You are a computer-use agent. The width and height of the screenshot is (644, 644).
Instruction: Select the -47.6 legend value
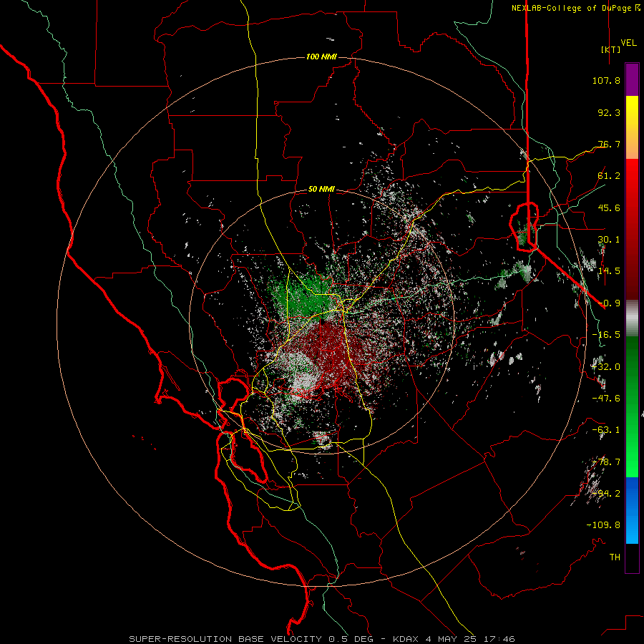tap(606, 399)
